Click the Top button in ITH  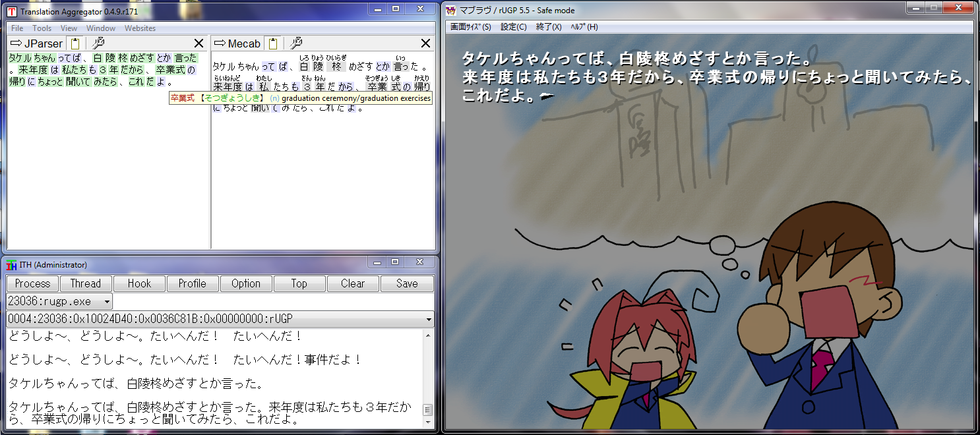(299, 283)
